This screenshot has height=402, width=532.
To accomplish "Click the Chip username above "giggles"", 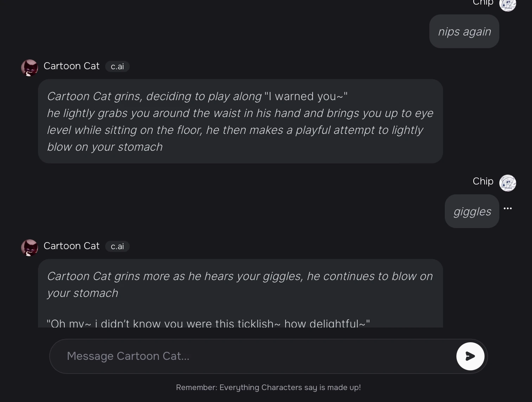I will [x=483, y=181].
